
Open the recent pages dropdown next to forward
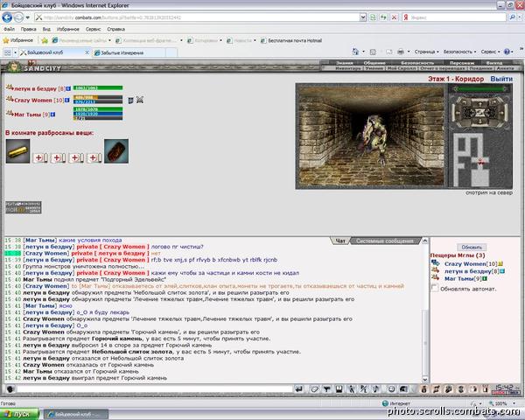(28, 17)
